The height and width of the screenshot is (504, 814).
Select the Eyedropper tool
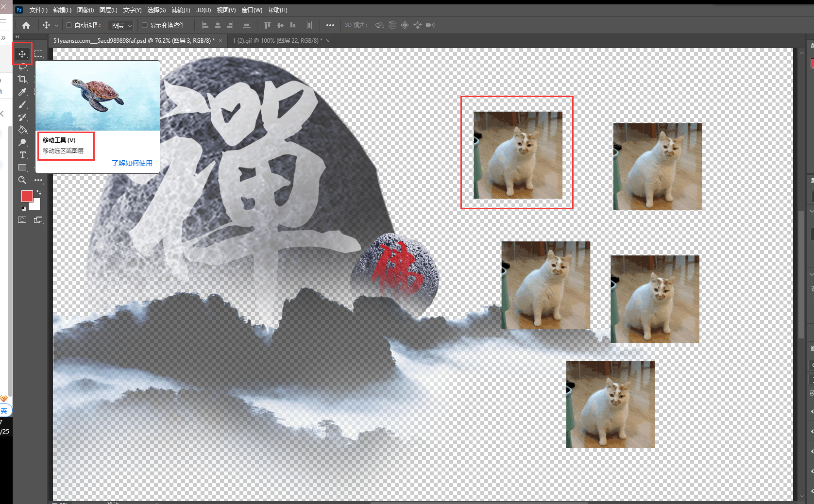22,92
